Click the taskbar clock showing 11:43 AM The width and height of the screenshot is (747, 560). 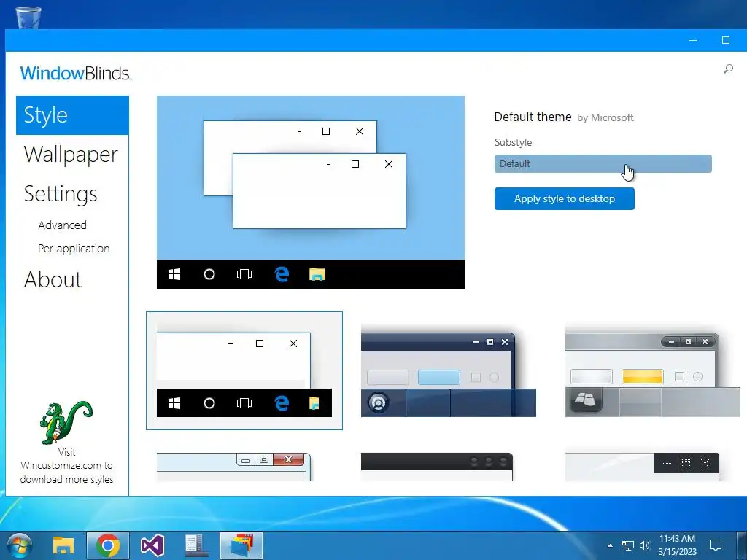[678, 545]
